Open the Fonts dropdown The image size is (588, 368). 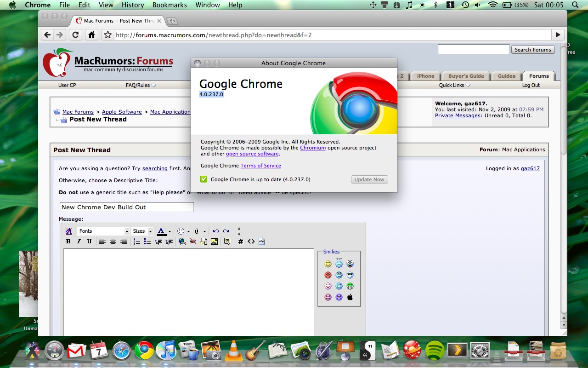point(103,231)
